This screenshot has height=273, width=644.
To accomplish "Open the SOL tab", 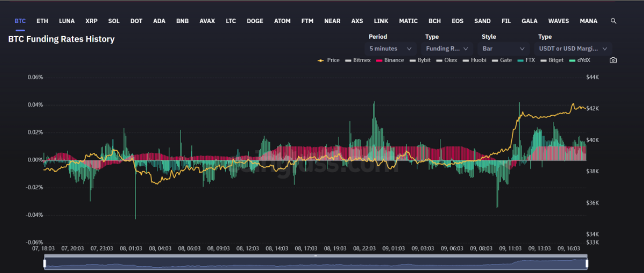I will pyautogui.click(x=114, y=21).
